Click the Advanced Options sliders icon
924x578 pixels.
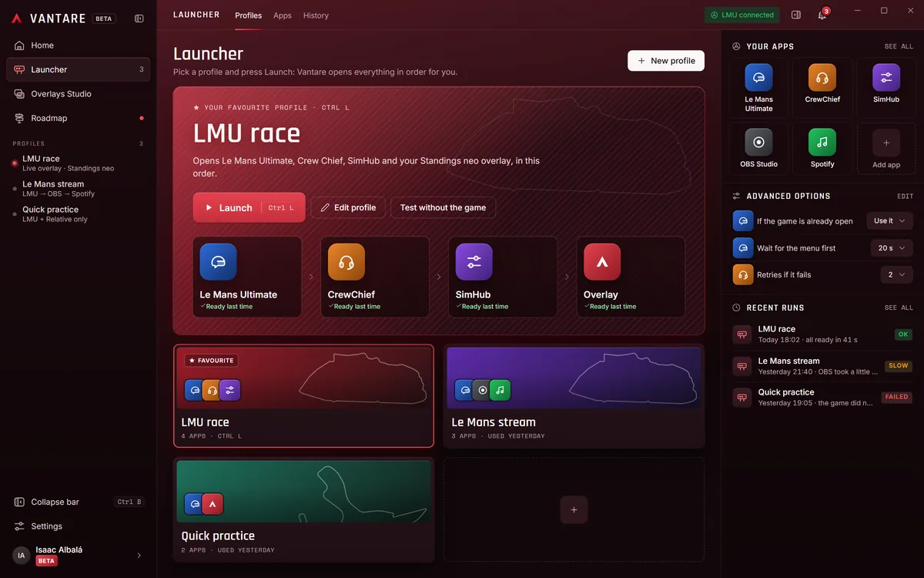(737, 197)
